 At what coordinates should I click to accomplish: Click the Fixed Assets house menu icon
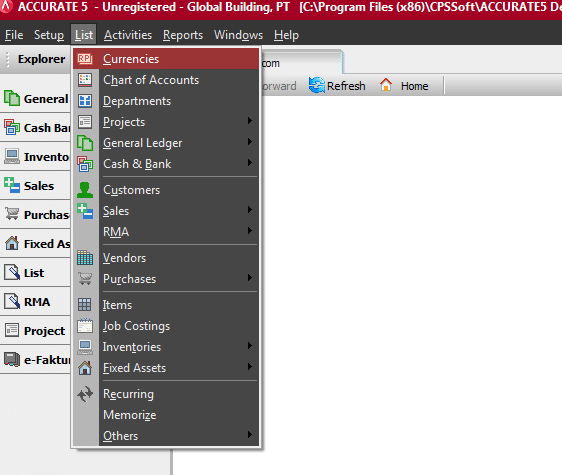[85, 368]
